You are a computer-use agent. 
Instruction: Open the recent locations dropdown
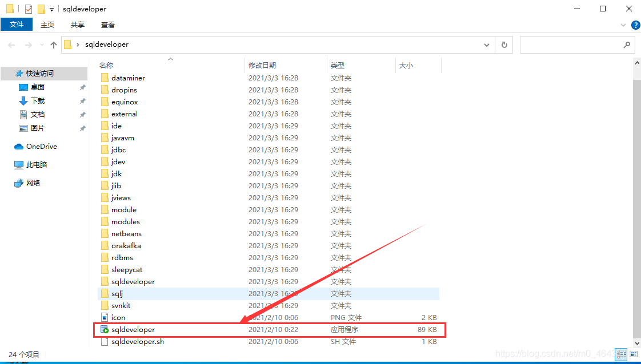click(x=41, y=45)
